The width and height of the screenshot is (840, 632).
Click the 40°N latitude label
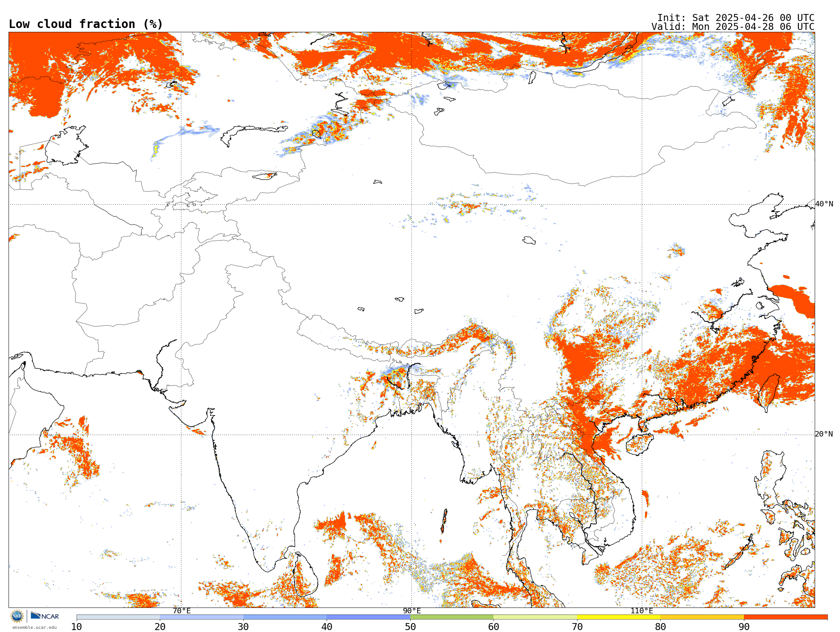coord(824,204)
